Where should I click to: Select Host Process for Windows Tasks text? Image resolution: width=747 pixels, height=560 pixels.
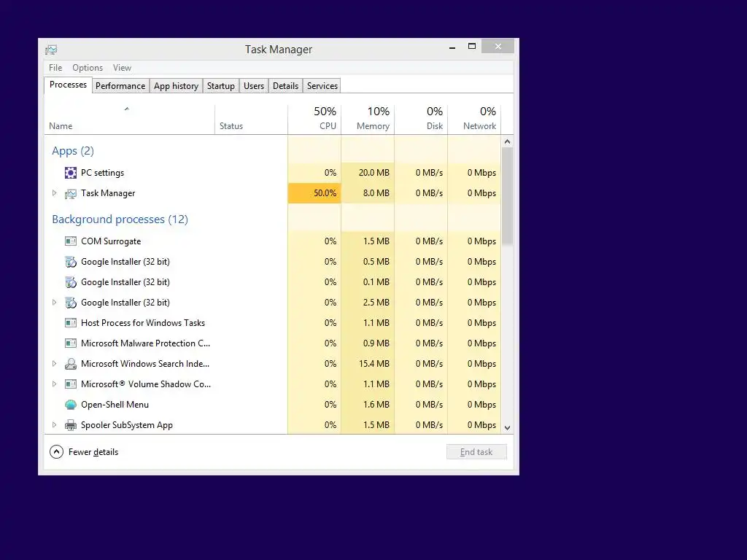143,323
